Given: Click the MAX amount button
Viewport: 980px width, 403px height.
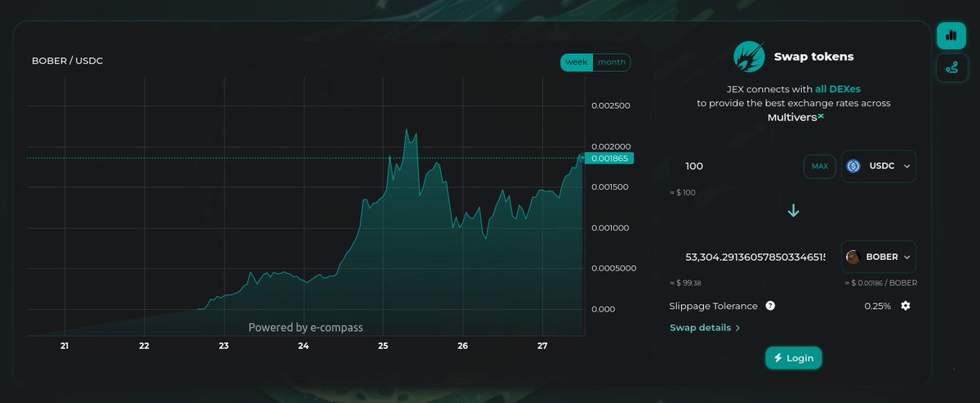Looking at the screenshot, I should click(x=819, y=166).
